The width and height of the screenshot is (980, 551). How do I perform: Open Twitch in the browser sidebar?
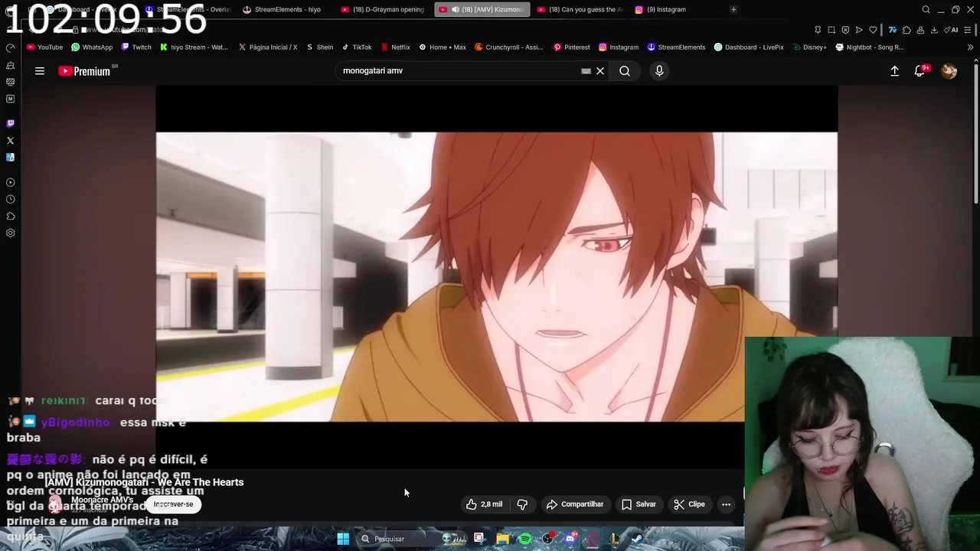[10, 123]
